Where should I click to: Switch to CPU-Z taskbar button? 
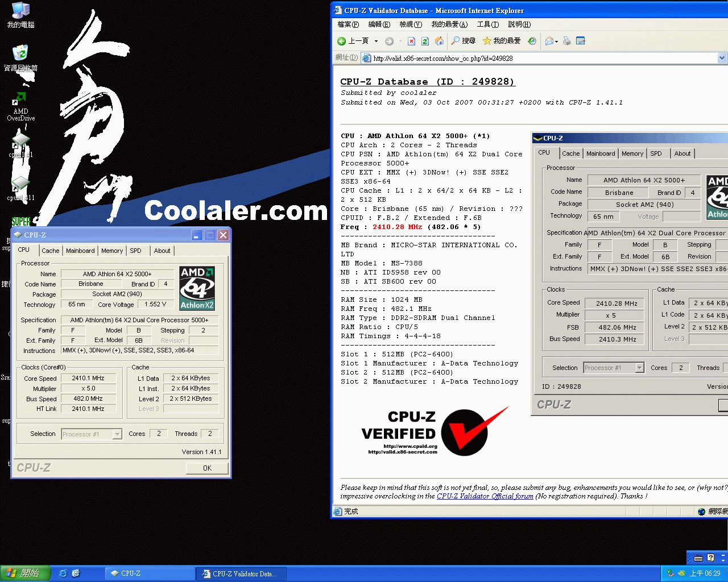(x=150, y=573)
